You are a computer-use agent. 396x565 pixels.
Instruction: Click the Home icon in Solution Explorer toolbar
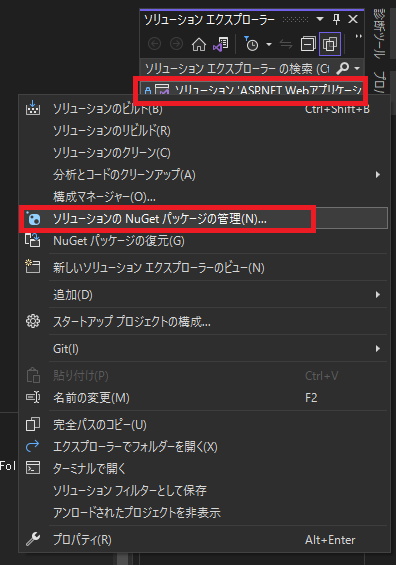(199, 44)
